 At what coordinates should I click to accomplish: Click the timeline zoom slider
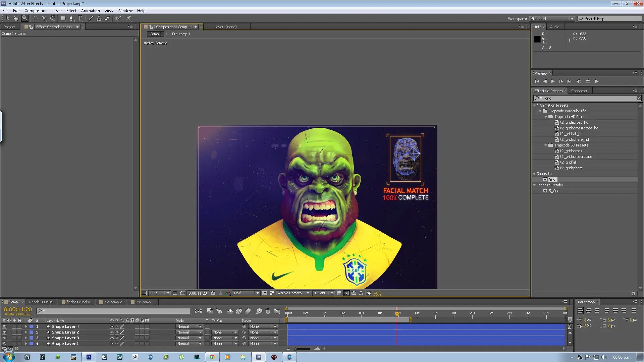[x=303, y=349]
